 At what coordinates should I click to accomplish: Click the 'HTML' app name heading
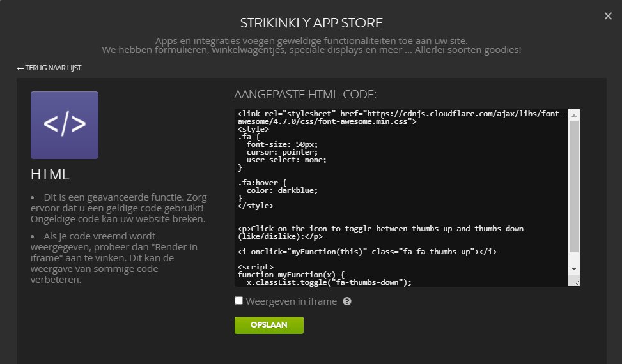tap(50, 174)
